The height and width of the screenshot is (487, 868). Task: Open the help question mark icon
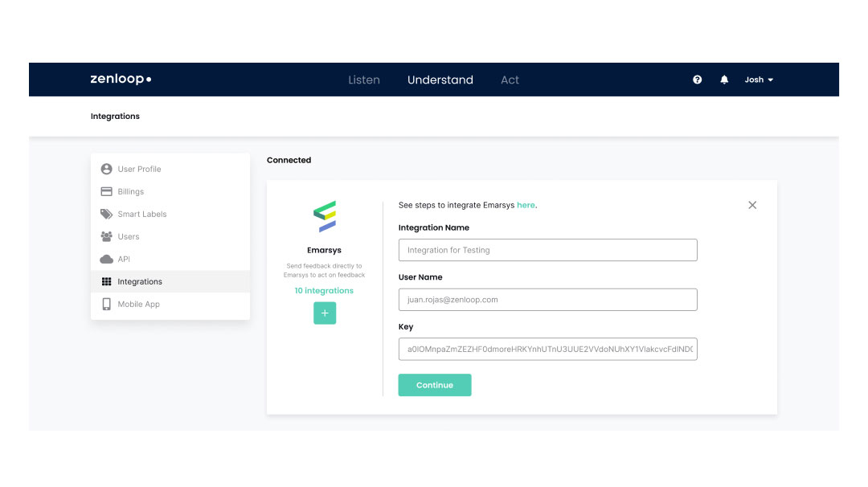click(x=698, y=80)
